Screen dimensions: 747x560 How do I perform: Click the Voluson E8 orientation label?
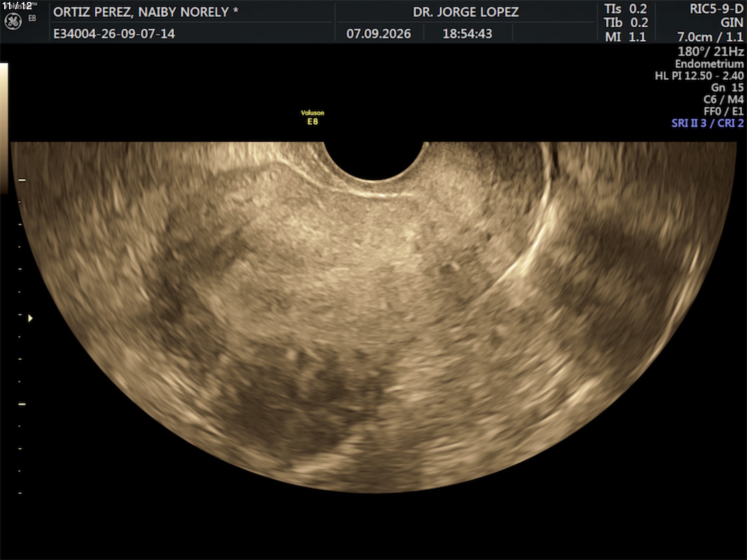point(312,118)
